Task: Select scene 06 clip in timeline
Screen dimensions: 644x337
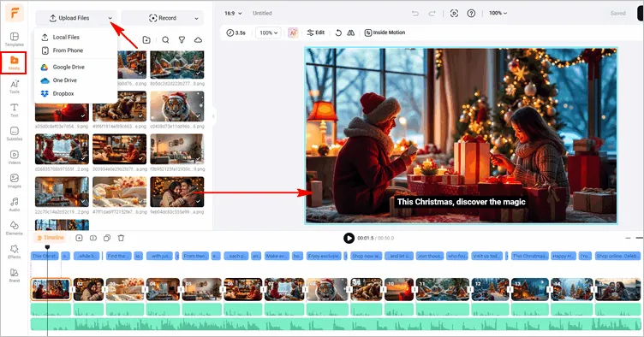Action: coord(242,289)
